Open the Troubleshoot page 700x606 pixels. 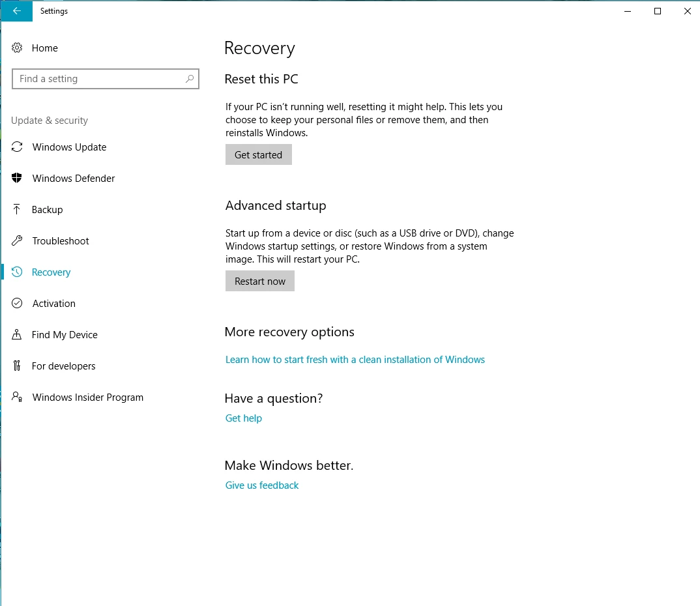(60, 240)
